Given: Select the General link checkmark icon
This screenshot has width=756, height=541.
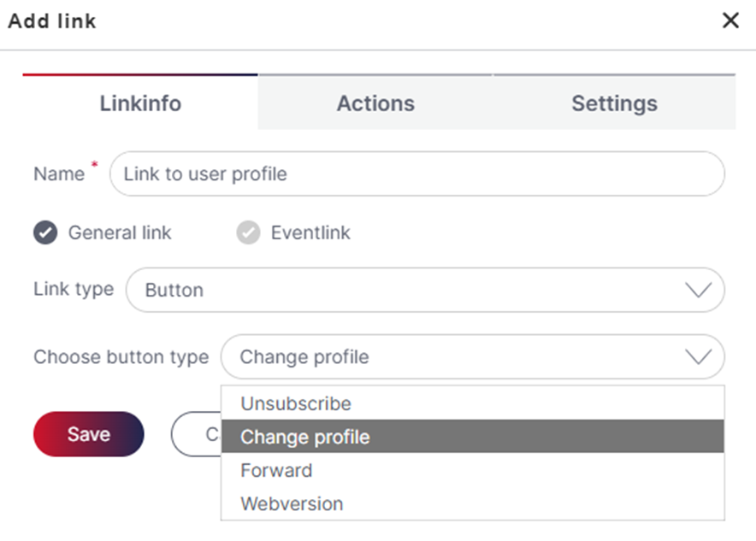Looking at the screenshot, I should [45, 232].
